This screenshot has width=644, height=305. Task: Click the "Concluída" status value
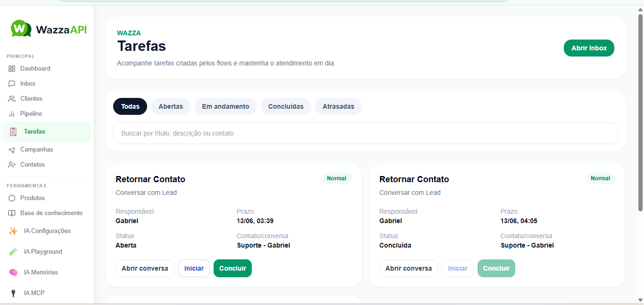coord(395,245)
